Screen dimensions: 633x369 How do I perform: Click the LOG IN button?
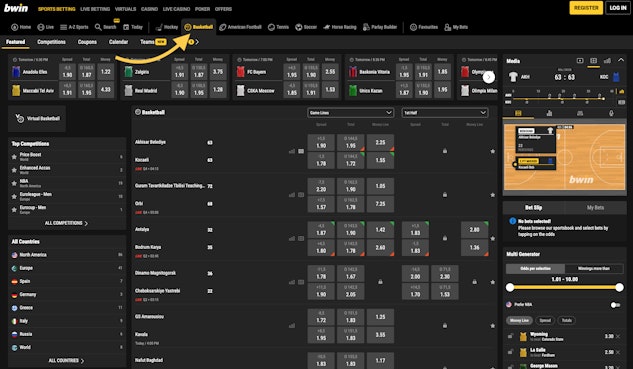coord(618,8)
